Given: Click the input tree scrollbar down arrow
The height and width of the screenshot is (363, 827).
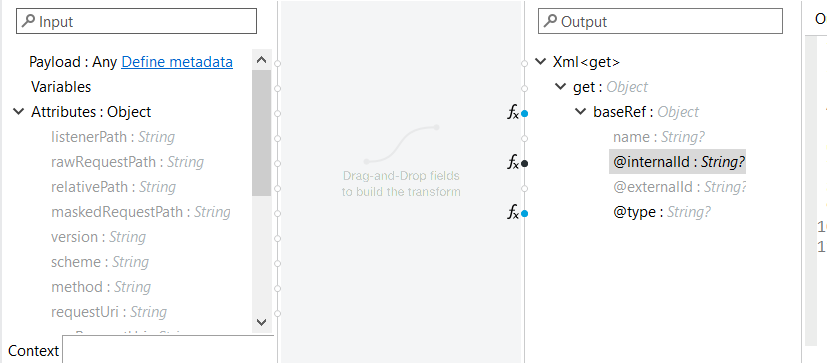Looking at the screenshot, I should [x=261, y=322].
